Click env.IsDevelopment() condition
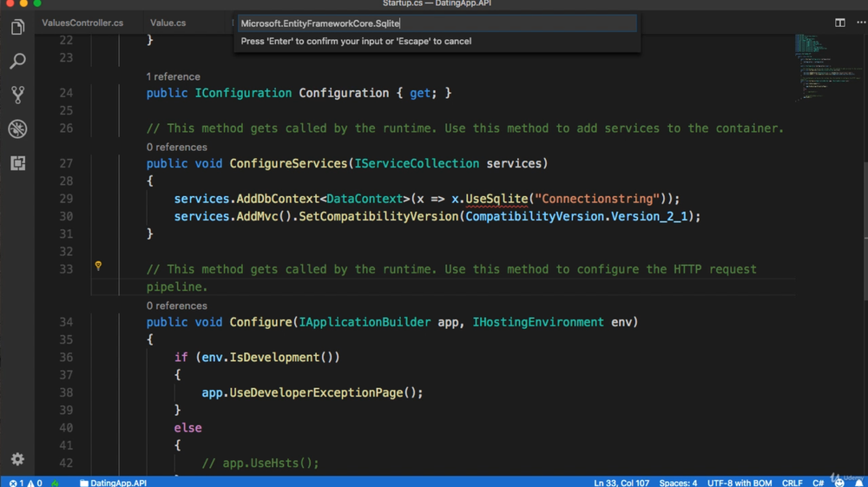 (x=267, y=357)
